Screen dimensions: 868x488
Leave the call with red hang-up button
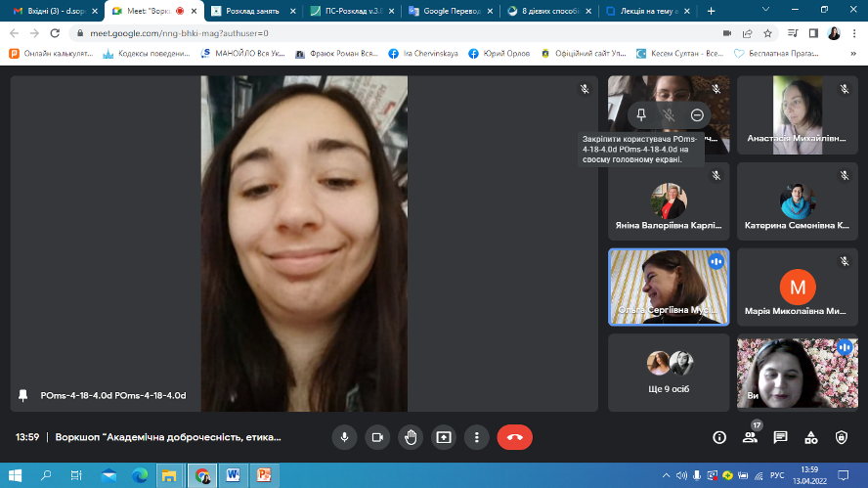(x=515, y=437)
